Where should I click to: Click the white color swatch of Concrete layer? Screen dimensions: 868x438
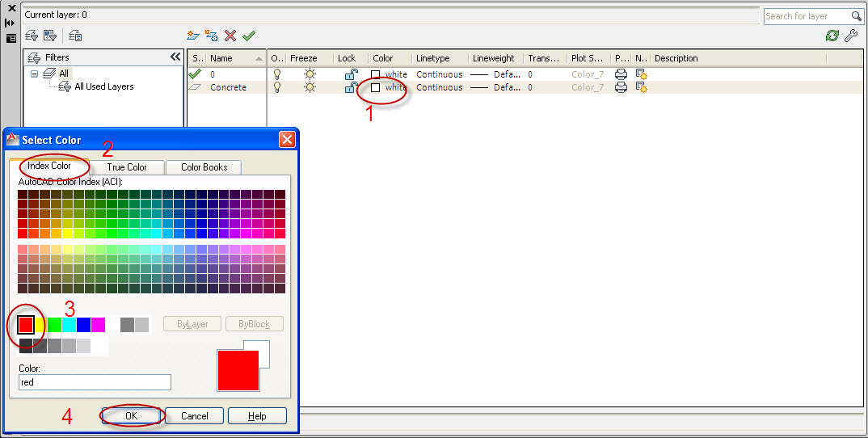[375, 87]
